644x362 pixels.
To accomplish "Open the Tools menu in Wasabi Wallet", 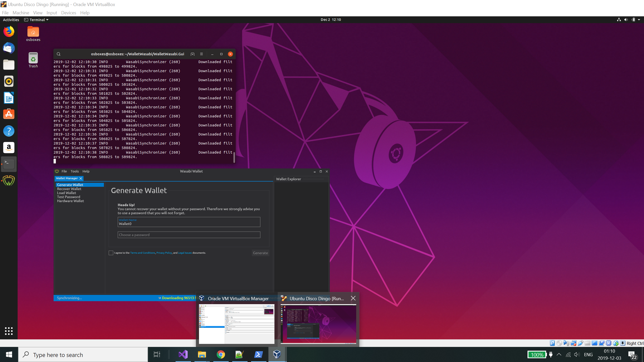I will click(74, 171).
